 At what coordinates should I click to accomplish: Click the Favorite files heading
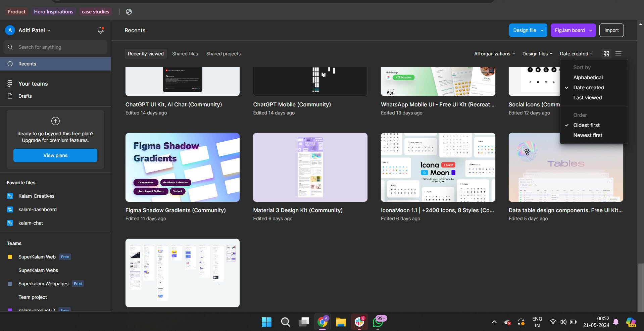tap(21, 183)
